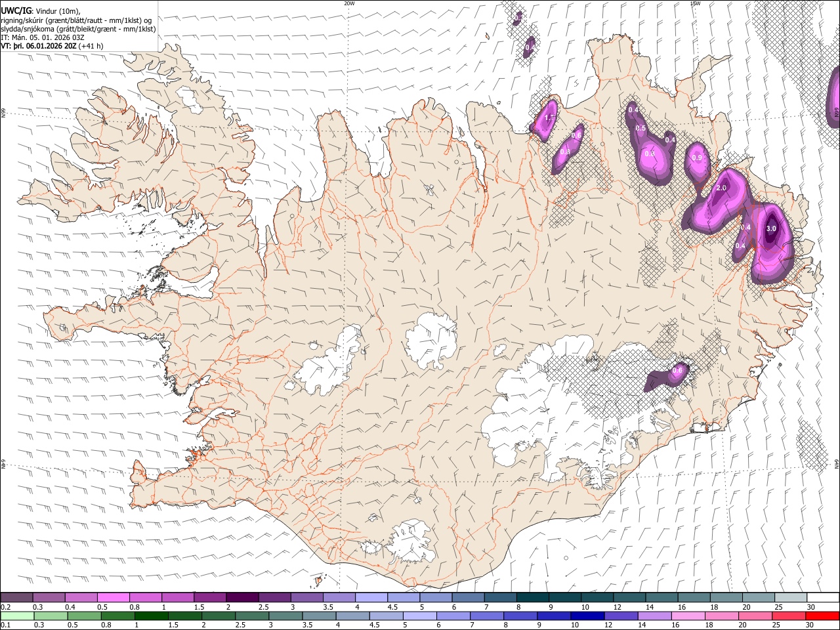This screenshot has width=840, height=630.
Task: Click the 8–9 dark teal snow scale swatch
Action: pos(532,598)
